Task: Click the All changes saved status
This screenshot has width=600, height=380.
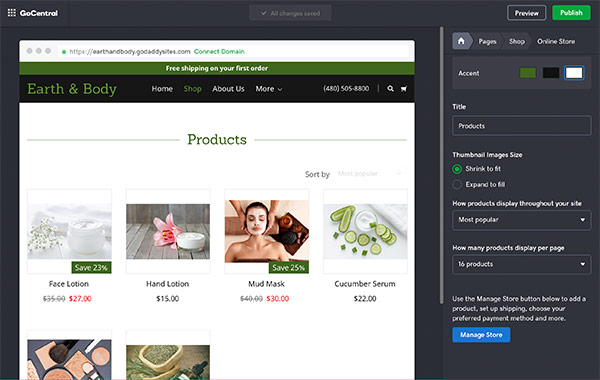Action: (290, 13)
